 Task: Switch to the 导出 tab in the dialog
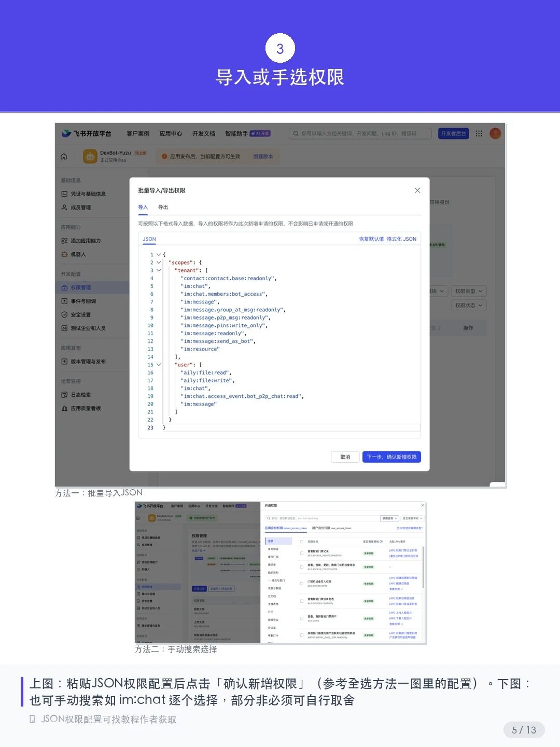pos(163,207)
